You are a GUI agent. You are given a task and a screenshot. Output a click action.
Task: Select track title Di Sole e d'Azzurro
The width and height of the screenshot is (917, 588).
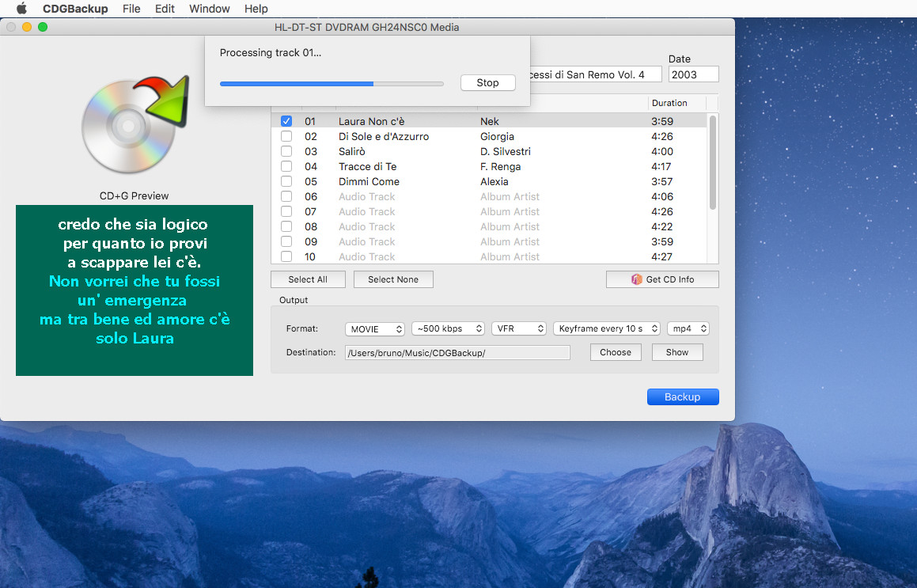[x=384, y=136]
